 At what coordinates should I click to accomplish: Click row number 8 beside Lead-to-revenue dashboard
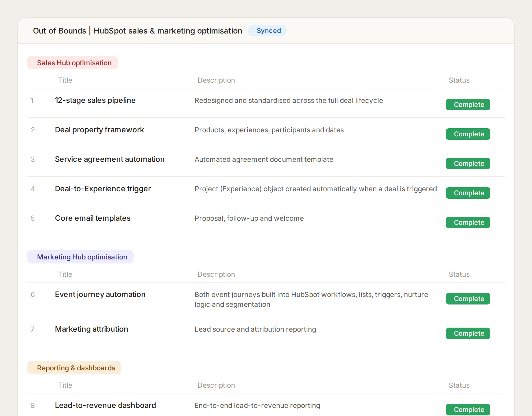pos(33,406)
